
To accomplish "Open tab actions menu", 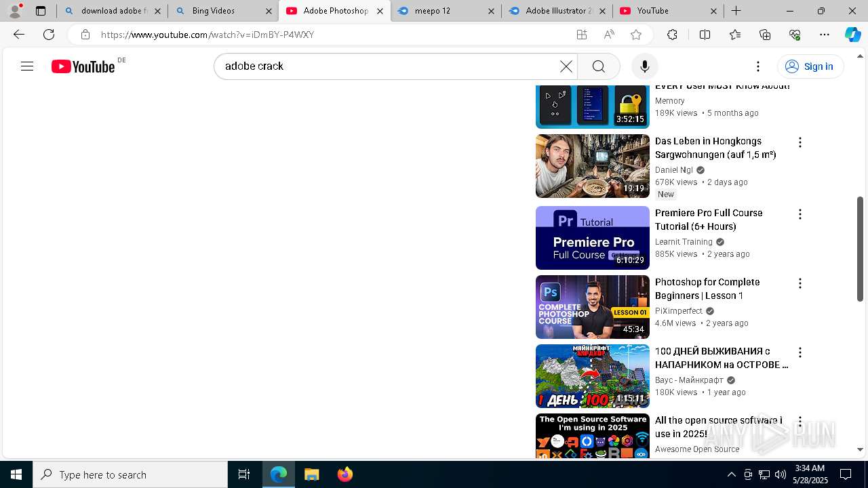I will [x=41, y=11].
